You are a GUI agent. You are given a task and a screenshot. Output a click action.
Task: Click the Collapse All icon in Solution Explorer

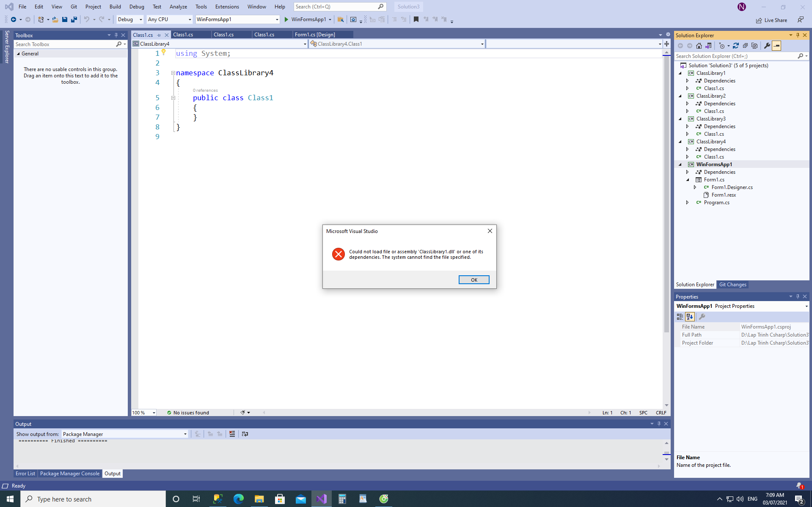745,46
